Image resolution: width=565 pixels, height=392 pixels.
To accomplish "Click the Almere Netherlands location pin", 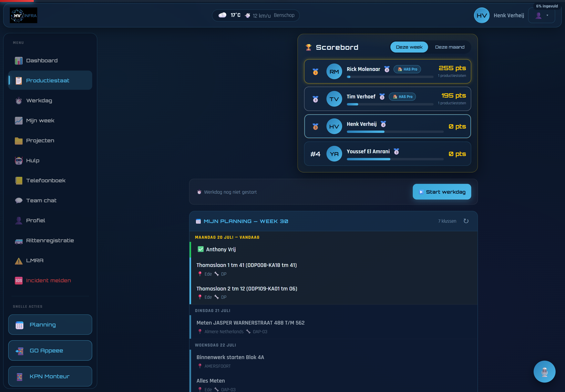I will coord(200,332).
